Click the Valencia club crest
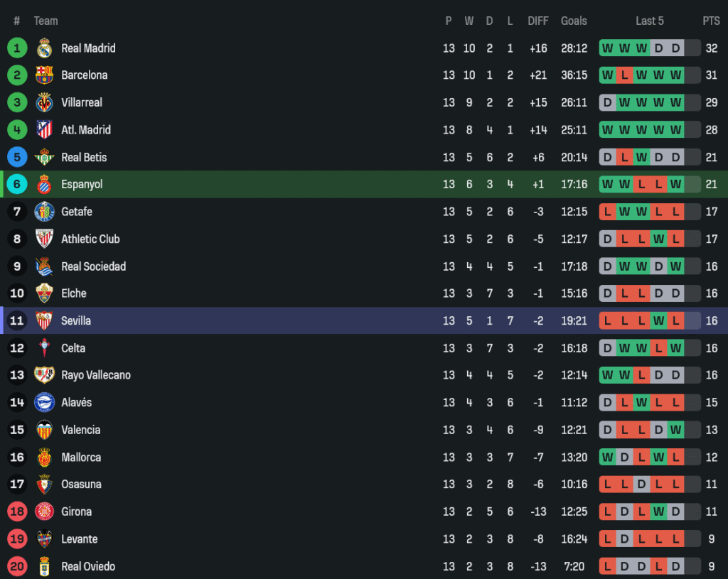 coord(44,430)
